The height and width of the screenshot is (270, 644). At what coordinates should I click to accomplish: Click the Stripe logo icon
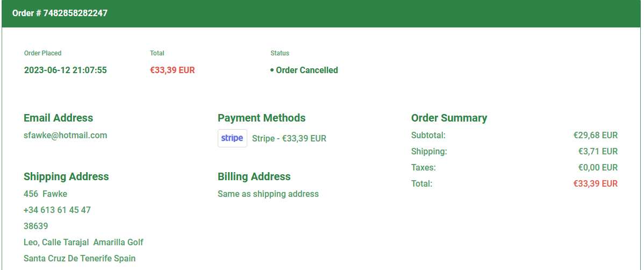(232, 138)
